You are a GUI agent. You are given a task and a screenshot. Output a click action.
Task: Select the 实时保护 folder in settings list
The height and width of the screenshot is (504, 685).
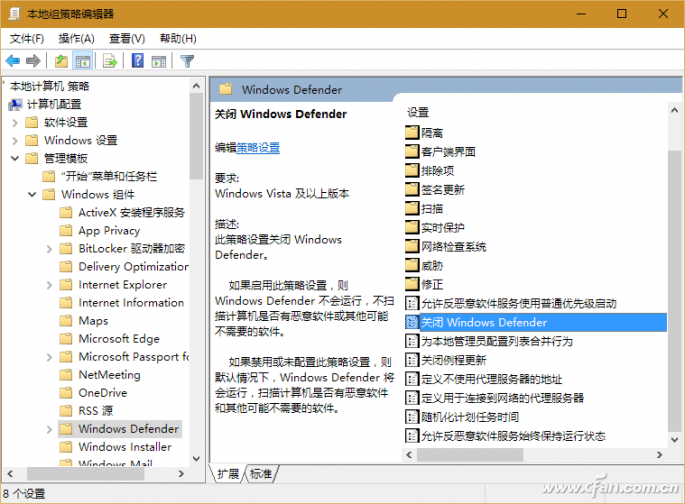pyautogui.click(x=442, y=227)
